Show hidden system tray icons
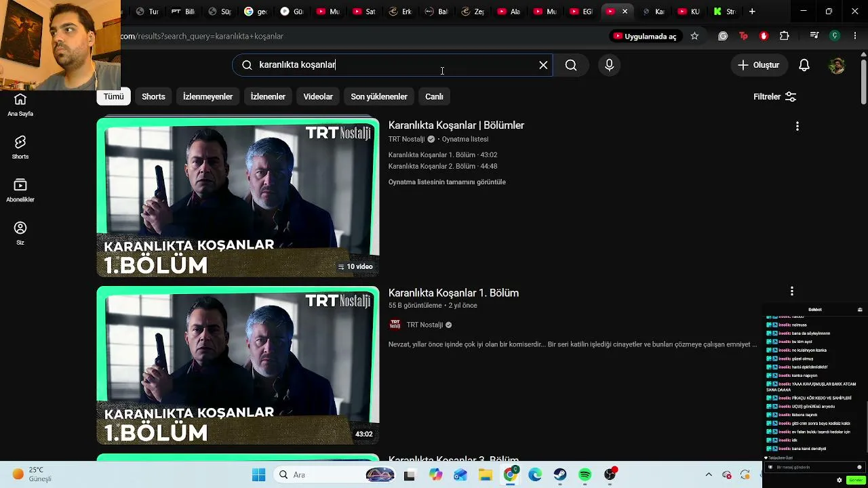This screenshot has height=488, width=868. tap(709, 474)
